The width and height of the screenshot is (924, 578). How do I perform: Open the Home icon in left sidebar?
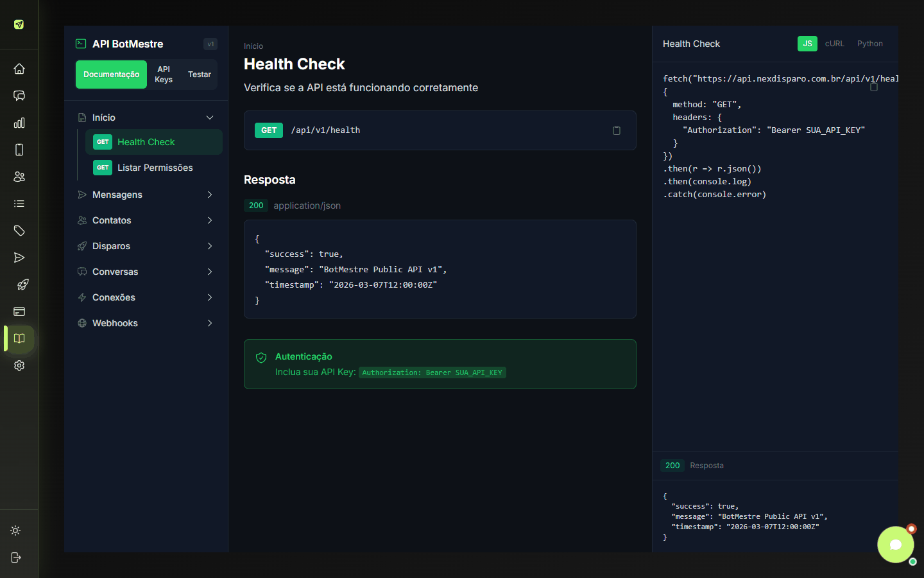tap(19, 69)
